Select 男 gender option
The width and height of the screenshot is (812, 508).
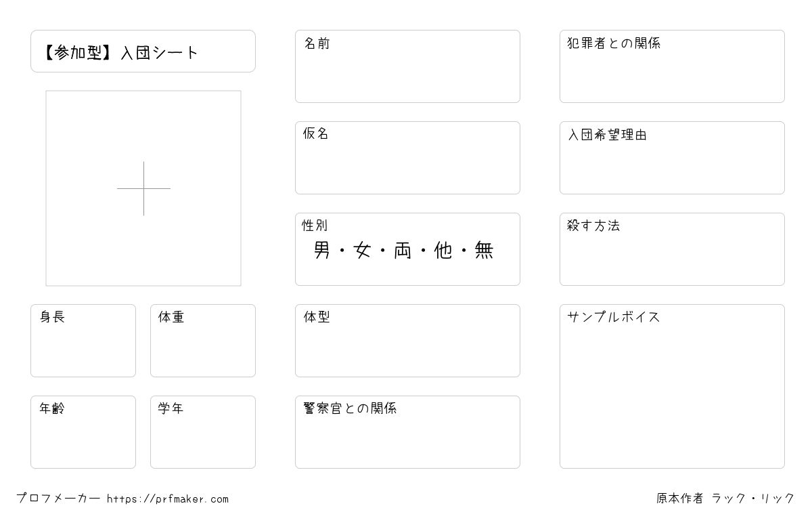322,251
